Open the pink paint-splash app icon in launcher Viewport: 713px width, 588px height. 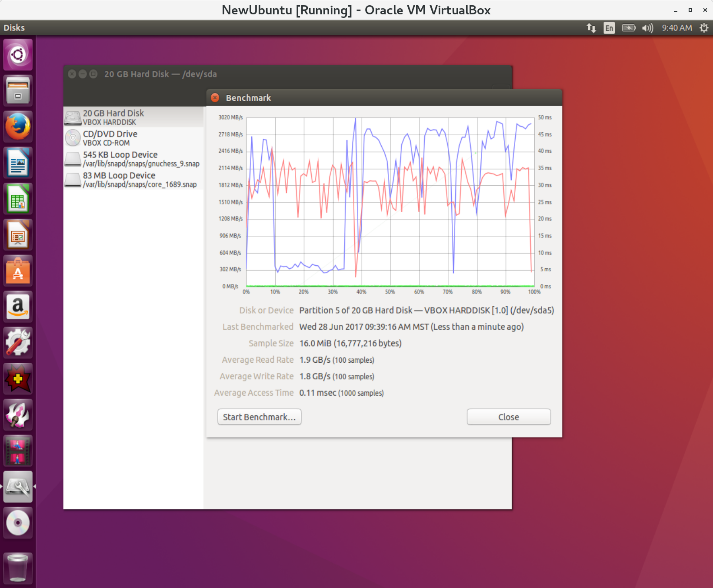(x=18, y=415)
